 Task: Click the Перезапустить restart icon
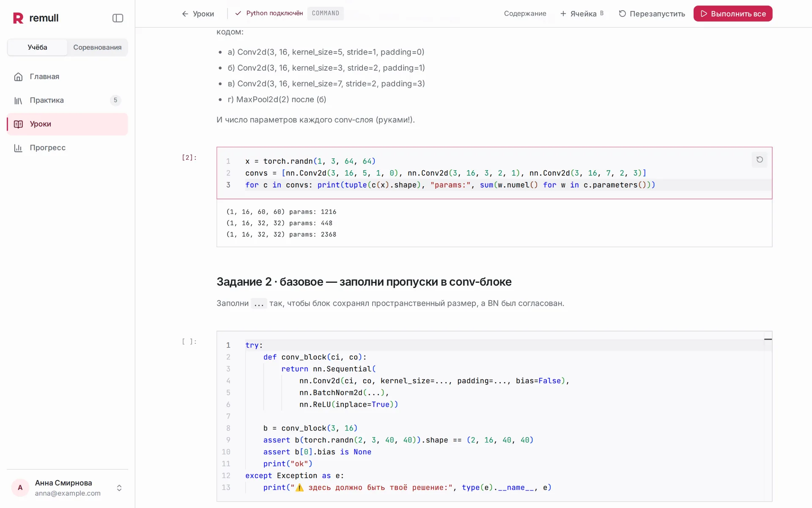622,14
